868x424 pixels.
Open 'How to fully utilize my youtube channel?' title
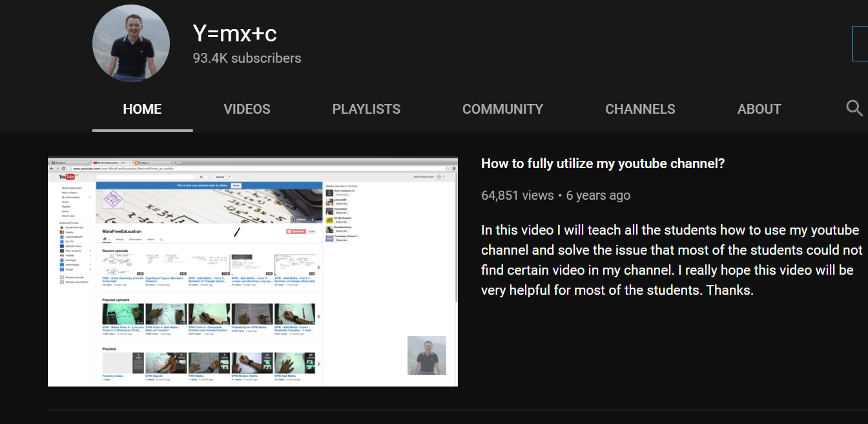pos(603,164)
